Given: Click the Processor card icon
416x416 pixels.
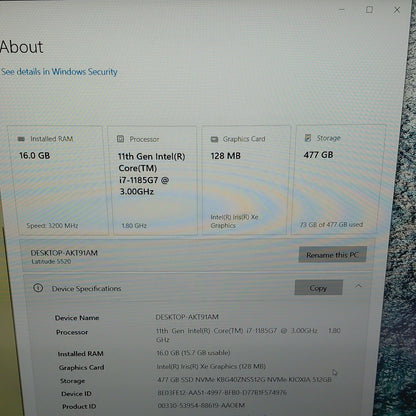Looking at the screenshot, I should click(120, 139).
